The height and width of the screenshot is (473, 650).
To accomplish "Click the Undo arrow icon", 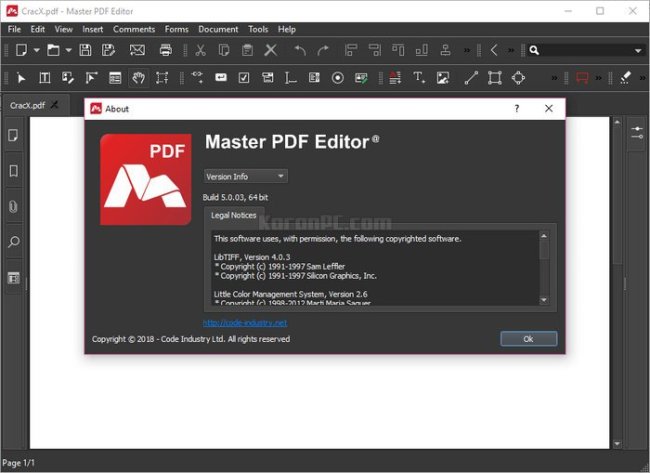I will pos(300,50).
